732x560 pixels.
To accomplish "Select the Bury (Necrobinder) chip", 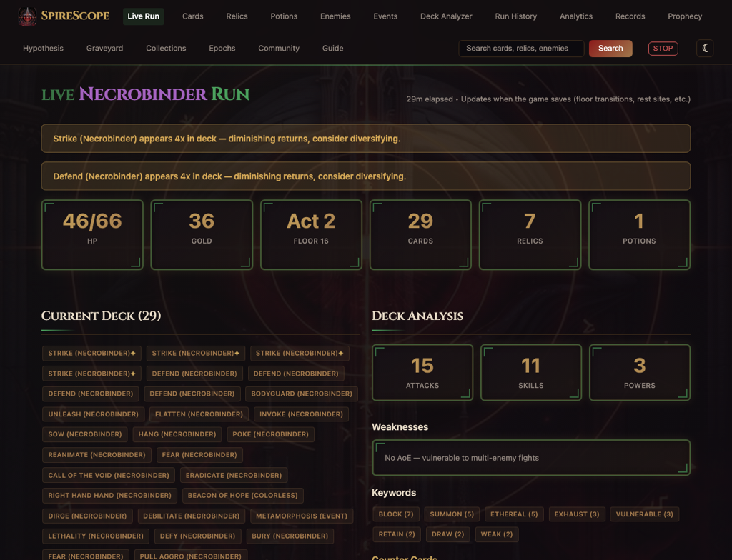I will click(x=290, y=536).
